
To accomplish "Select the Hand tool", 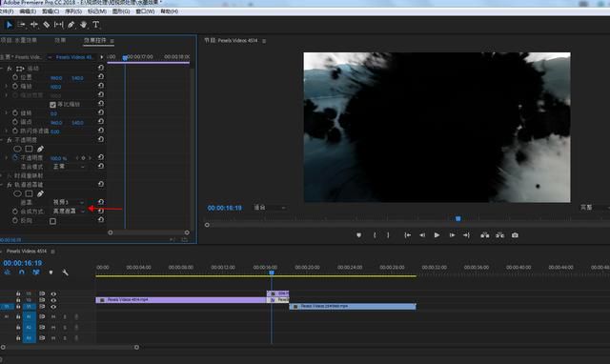I will point(83,25).
